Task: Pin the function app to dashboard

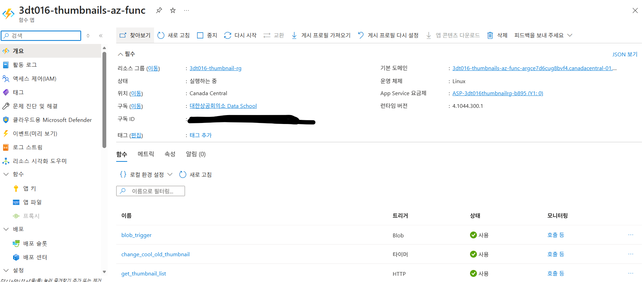Action: (159, 10)
